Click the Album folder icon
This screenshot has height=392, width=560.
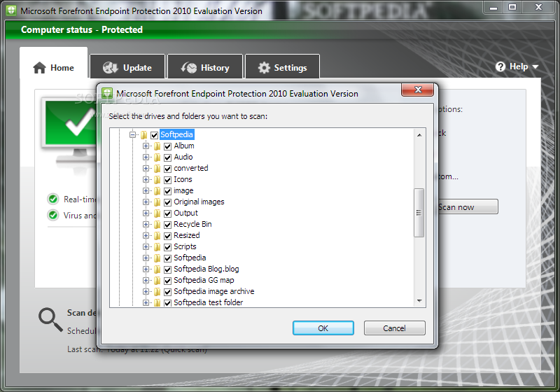coord(157,146)
